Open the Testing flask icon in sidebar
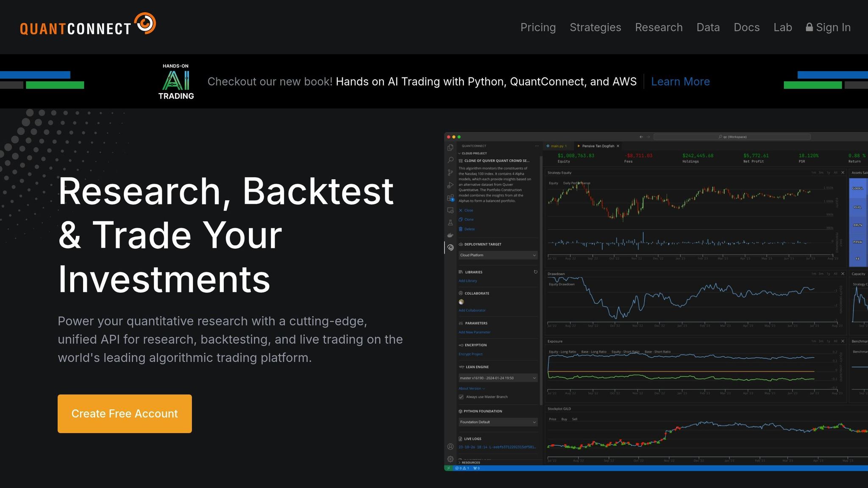 click(x=450, y=223)
